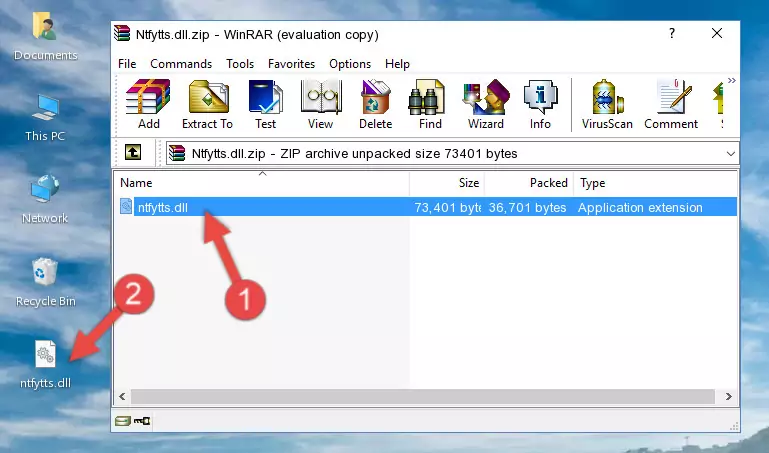Screen dimensions: 769x453
Task: Select the This PC desktop icon
Action: pos(45,118)
